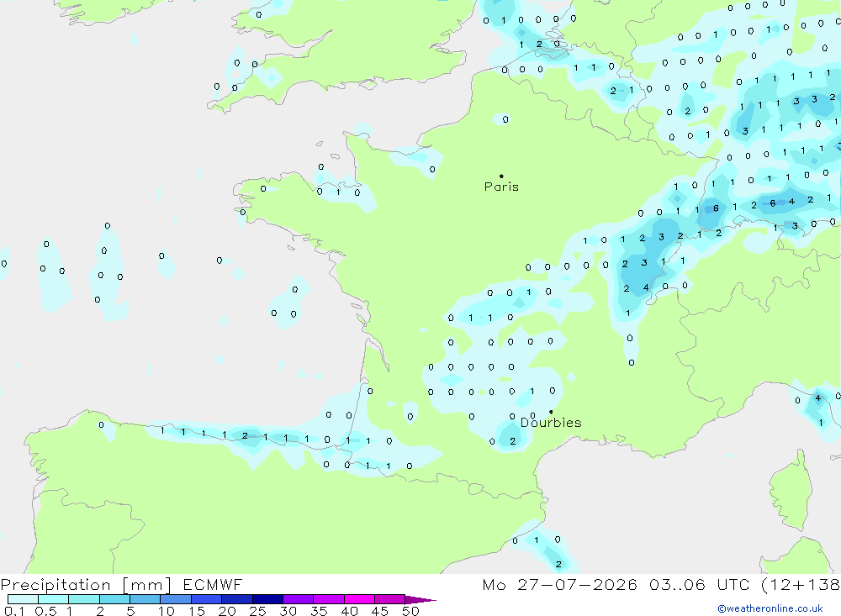Screen dimensions: 841x616
Task: Click the value 2 just southwest of Dourbies
Action: pos(513,441)
